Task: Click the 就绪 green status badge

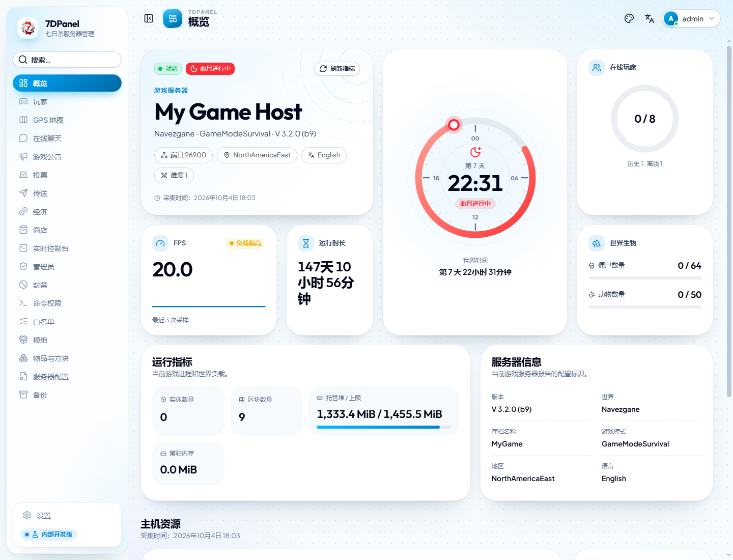Action: (x=168, y=68)
